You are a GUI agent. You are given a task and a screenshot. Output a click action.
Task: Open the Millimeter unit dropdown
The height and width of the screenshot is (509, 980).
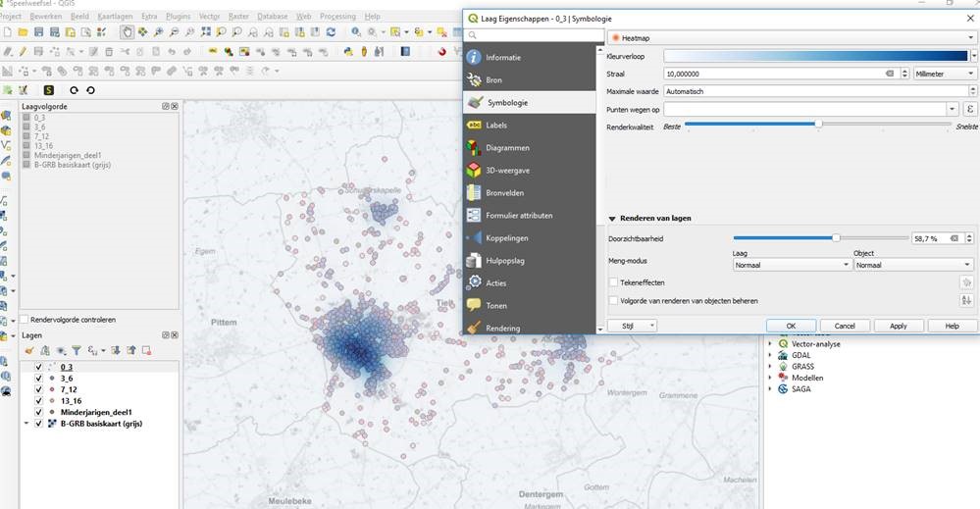click(945, 74)
